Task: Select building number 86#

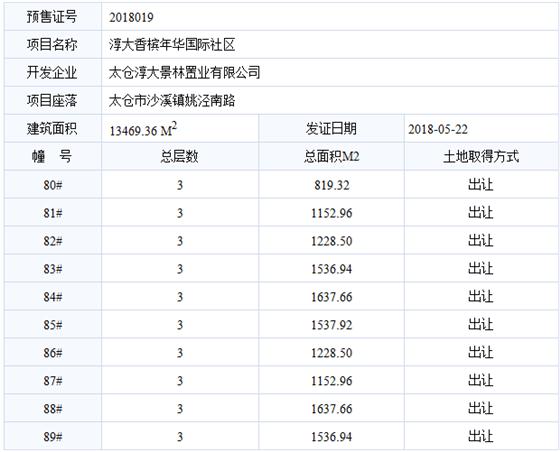Action: click(x=53, y=353)
